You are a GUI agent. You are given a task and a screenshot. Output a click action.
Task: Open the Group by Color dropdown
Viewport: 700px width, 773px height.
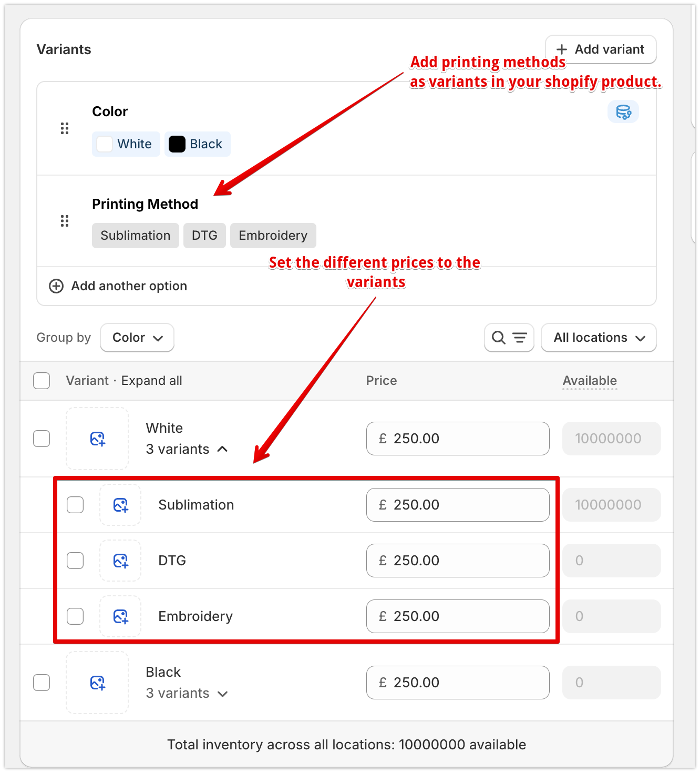pyautogui.click(x=137, y=338)
